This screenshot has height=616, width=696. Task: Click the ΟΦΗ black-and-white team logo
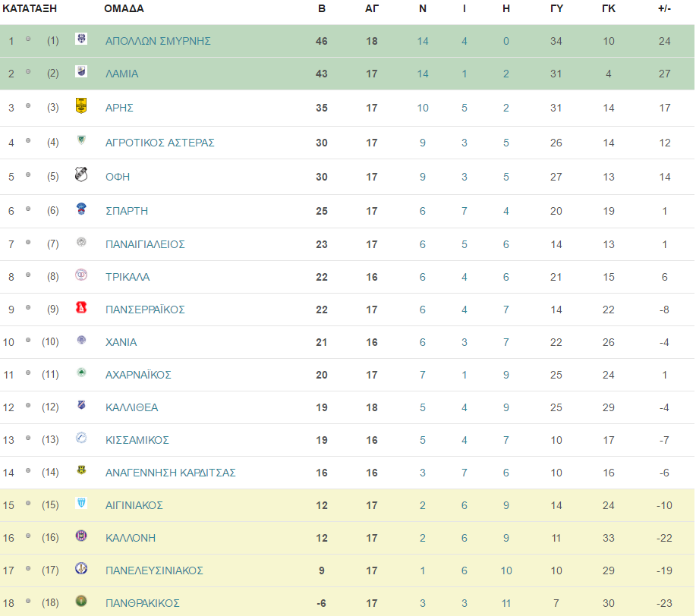coord(81,174)
